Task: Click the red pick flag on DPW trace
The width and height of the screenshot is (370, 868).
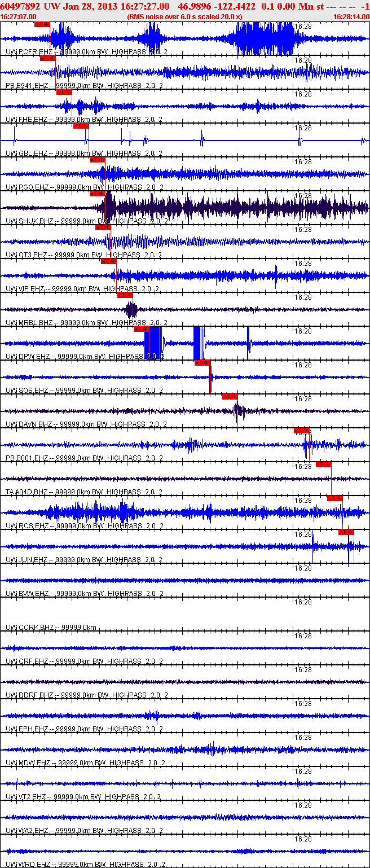Action: tap(142, 329)
